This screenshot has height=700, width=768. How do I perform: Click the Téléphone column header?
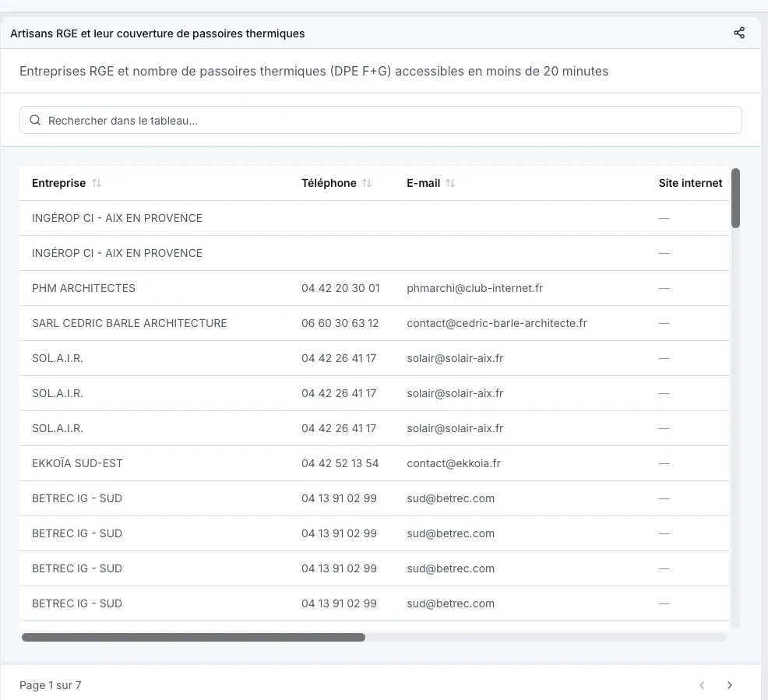(329, 183)
